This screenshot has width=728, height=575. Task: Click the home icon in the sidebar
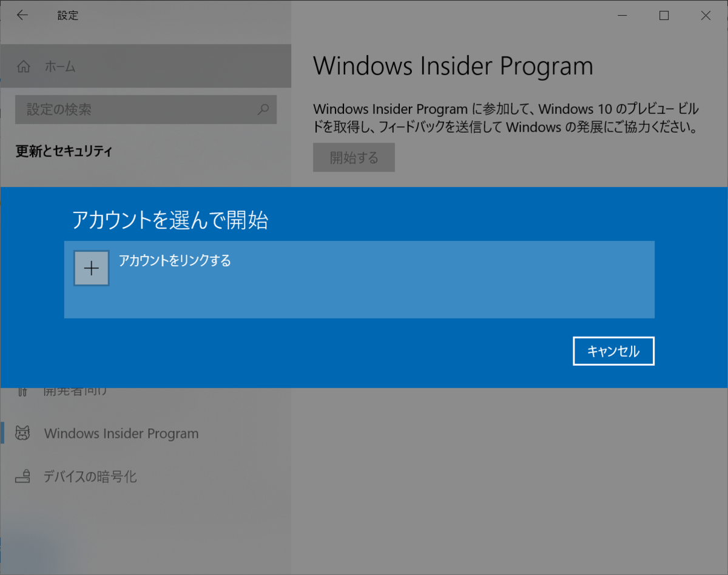pos(24,67)
